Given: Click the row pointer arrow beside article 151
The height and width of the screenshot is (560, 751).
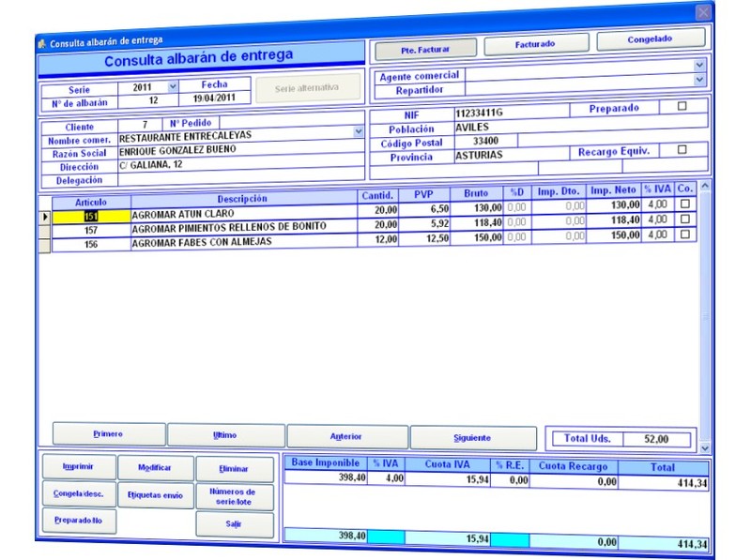Looking at the screenshot, I should click(44, 217).
